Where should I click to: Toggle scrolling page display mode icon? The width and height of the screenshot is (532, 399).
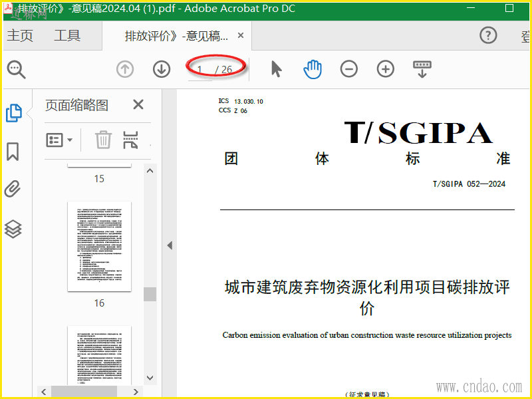coord(422,69)
